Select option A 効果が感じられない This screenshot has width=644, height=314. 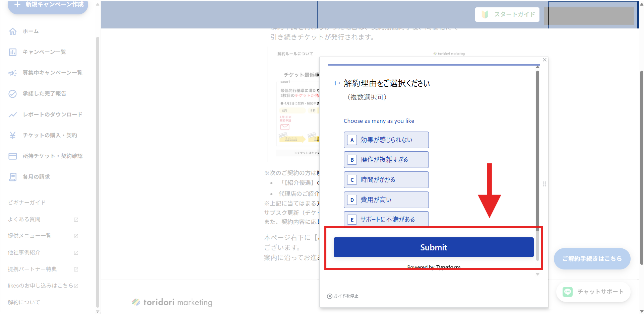pos(386,140)
